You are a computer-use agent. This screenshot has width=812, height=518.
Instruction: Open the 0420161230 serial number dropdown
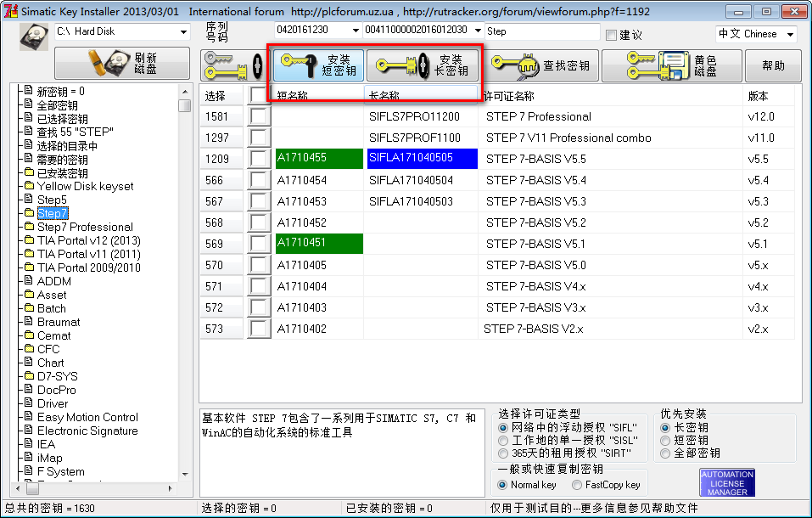356,31
